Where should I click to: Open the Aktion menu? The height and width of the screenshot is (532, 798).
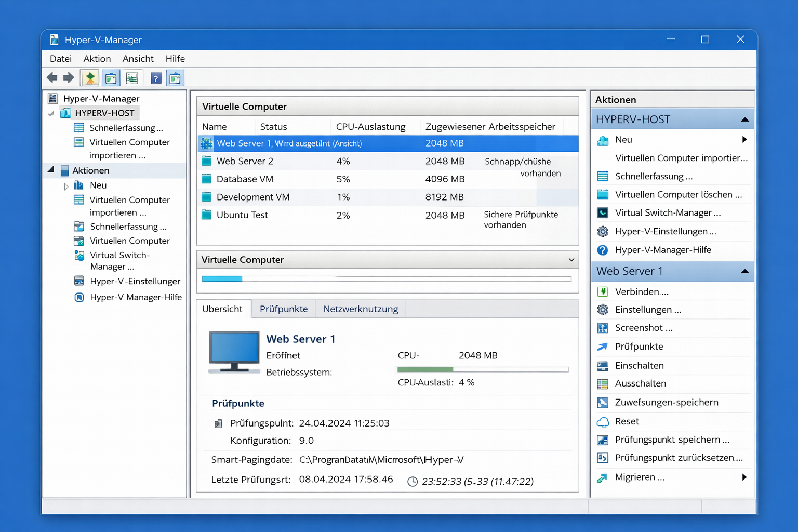click(97, 59)
